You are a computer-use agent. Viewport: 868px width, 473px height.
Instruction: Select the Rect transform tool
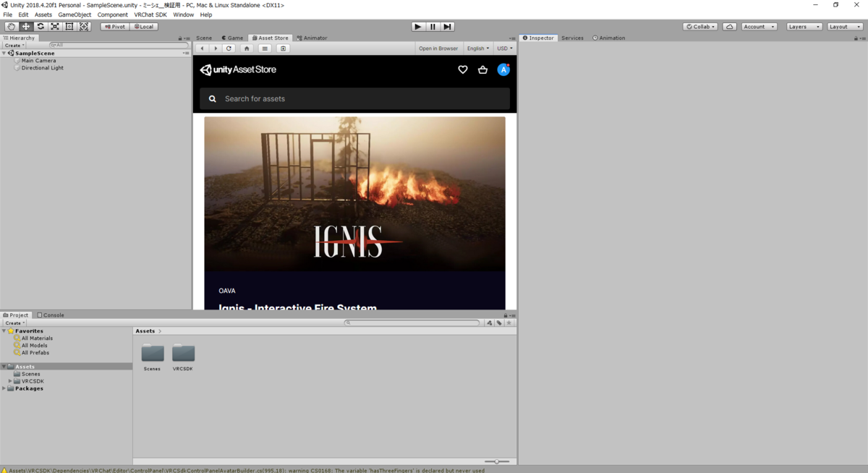click(69, 27)
